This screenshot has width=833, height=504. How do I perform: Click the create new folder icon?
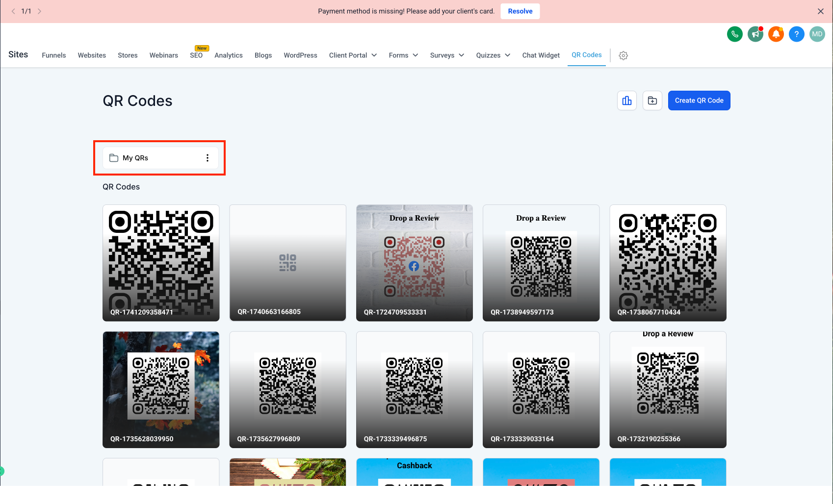coord(652,101)
